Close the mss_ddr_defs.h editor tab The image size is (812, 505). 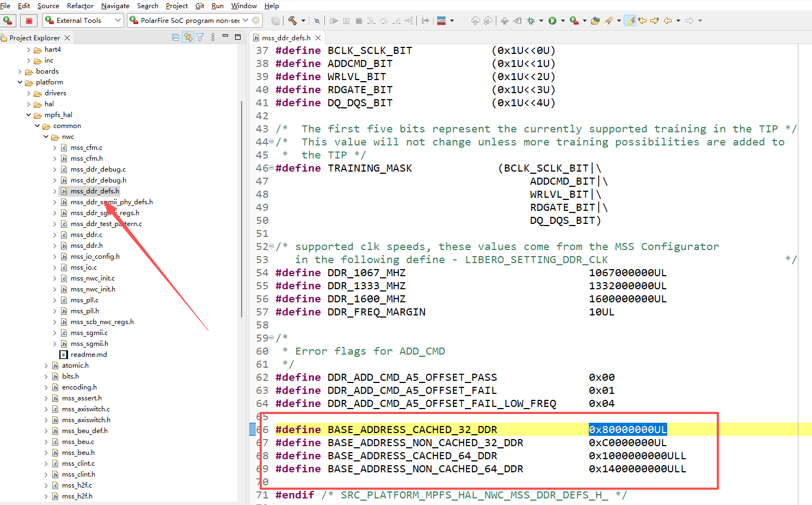(x=318, y=38)
